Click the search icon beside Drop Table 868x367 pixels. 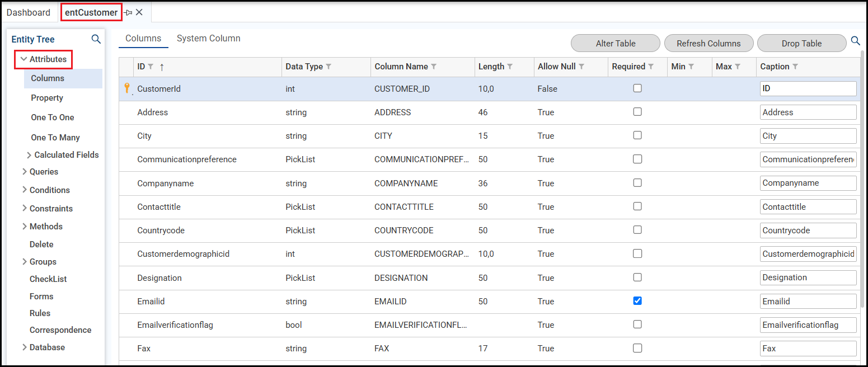[855, 41]
